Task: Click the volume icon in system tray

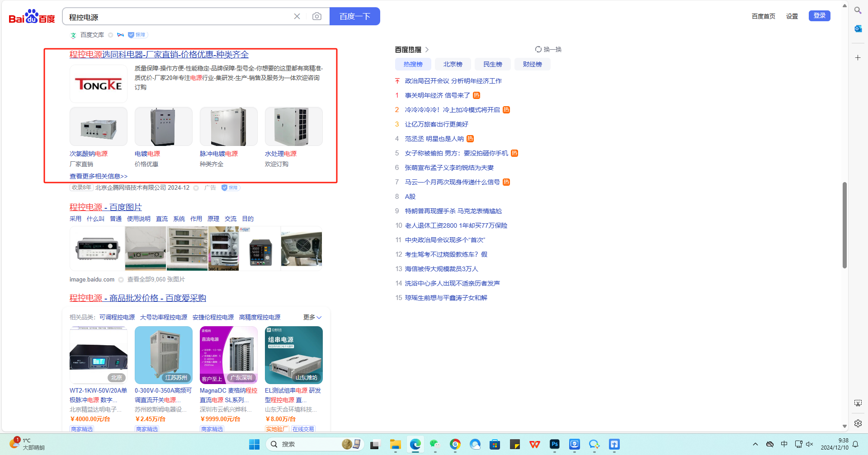Action: (x=810, y=444)
